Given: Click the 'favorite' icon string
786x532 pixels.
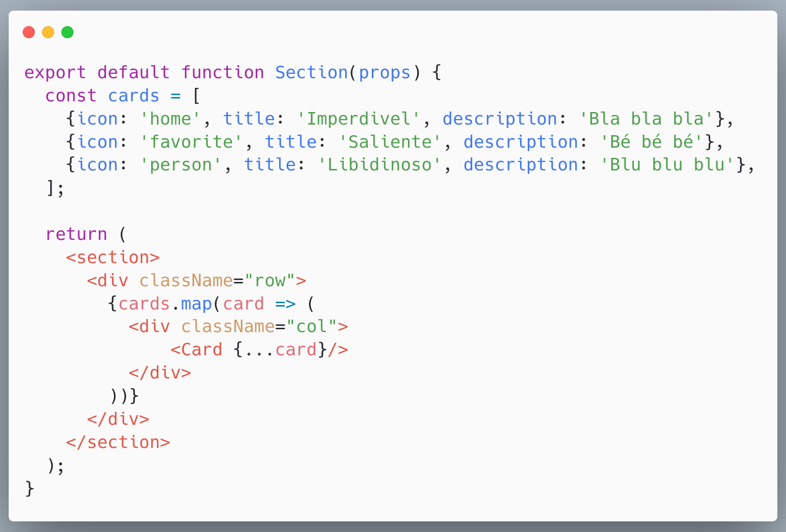Looking at the screenshot, I should click(x=191, y=142).
